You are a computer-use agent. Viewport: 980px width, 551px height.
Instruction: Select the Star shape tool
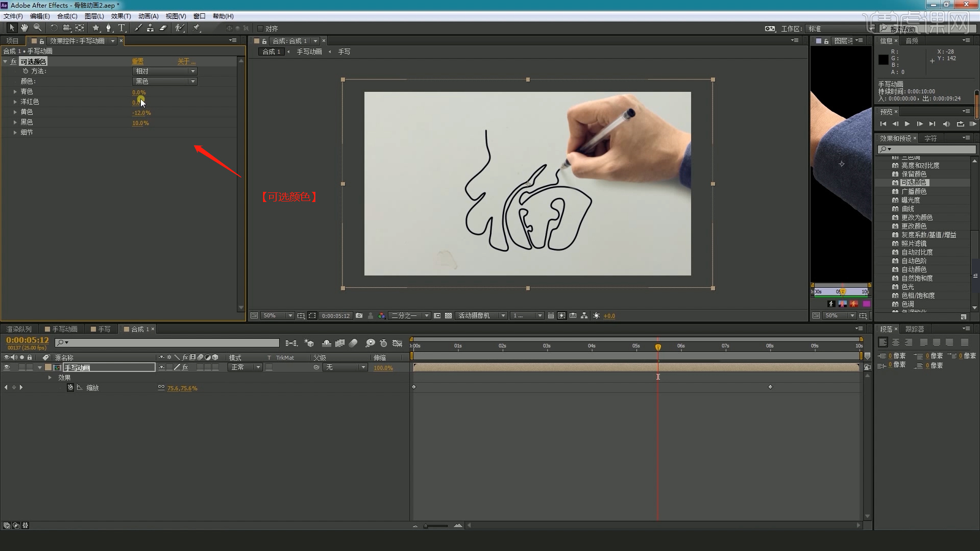point(95,28)
